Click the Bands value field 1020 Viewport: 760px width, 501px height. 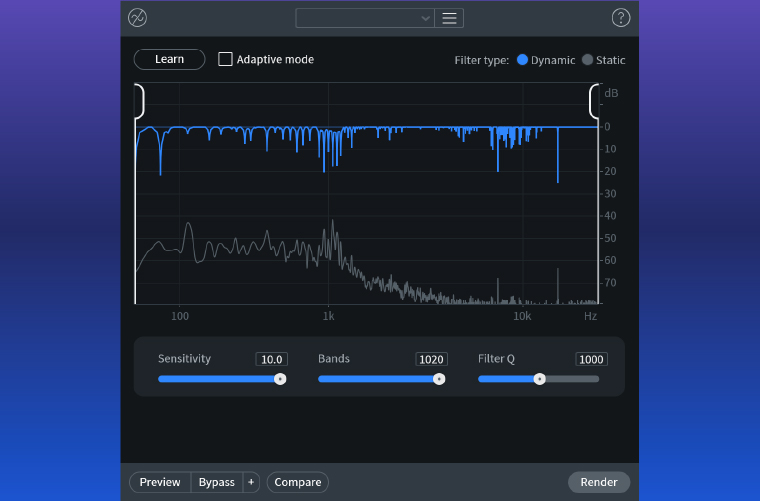pyautogui.click(x=431, y=359)
